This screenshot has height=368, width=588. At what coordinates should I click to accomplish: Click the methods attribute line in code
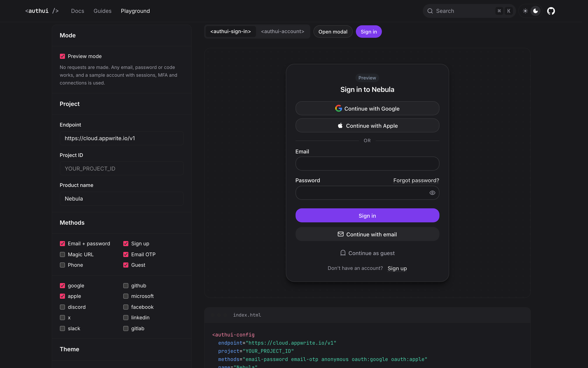click(x=322, y=359)
